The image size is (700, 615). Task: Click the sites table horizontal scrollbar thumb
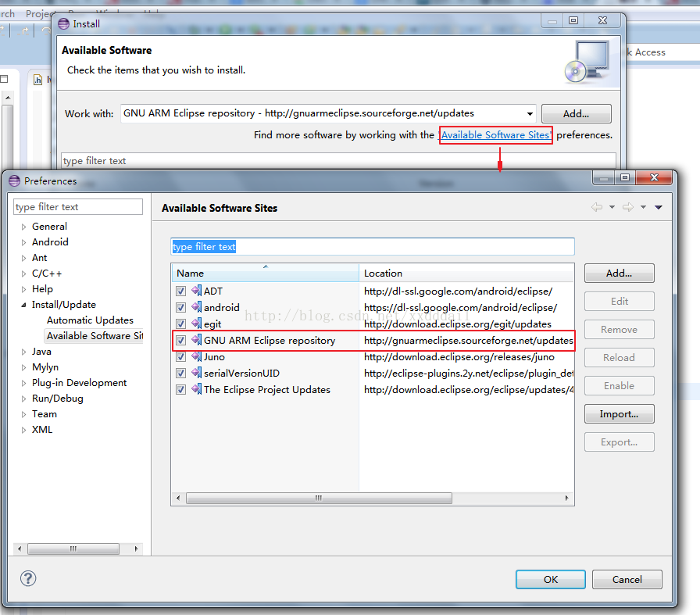319,498
